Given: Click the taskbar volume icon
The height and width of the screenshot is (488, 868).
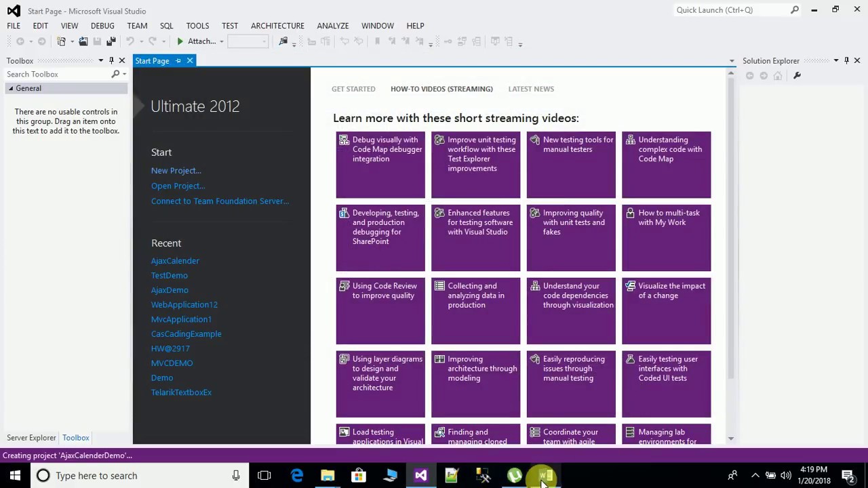Looking at the screenshot, I should (786, 476).
